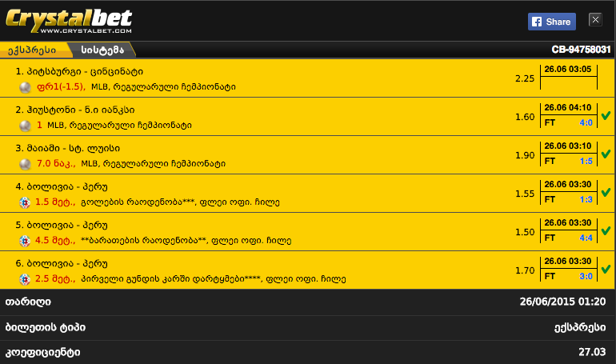
Task: Click the red ფრ1(-1.5) bet selection
Action: (61, 86)
